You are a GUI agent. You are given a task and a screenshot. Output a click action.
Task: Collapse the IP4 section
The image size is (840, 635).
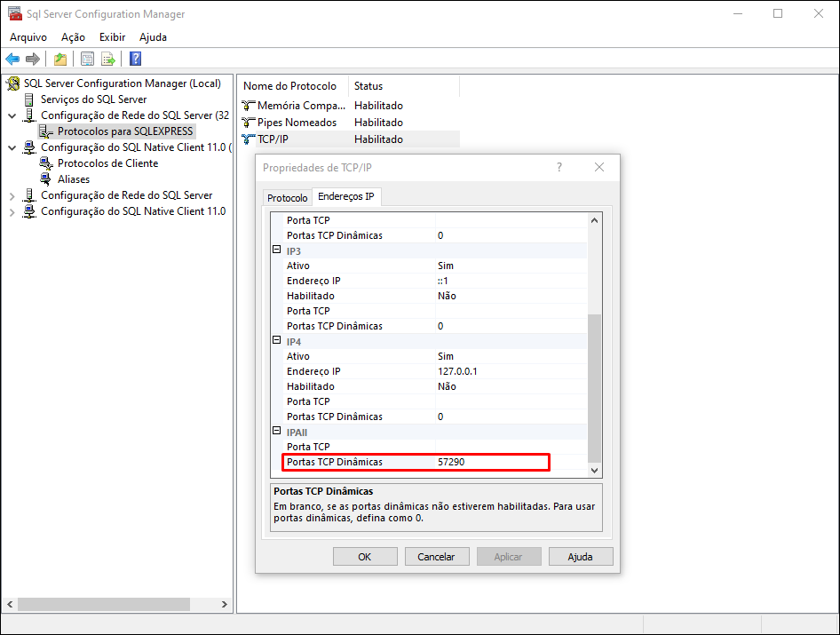[277, 342]
